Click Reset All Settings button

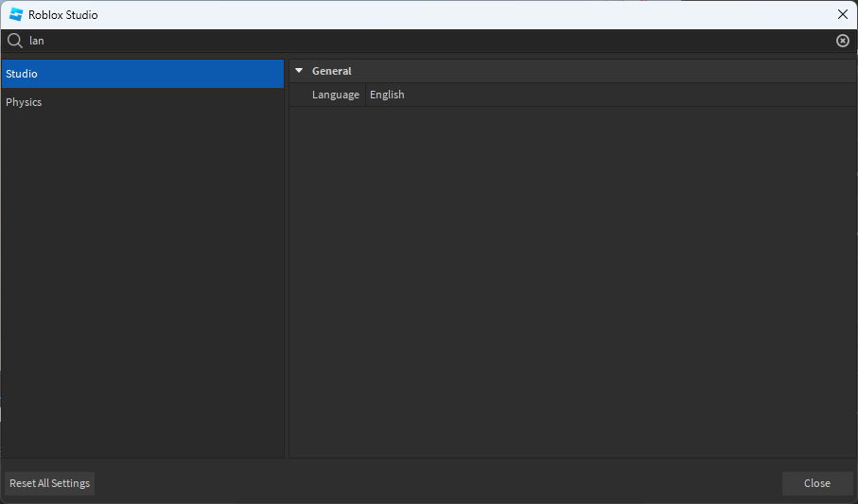[x=50, y=483]
